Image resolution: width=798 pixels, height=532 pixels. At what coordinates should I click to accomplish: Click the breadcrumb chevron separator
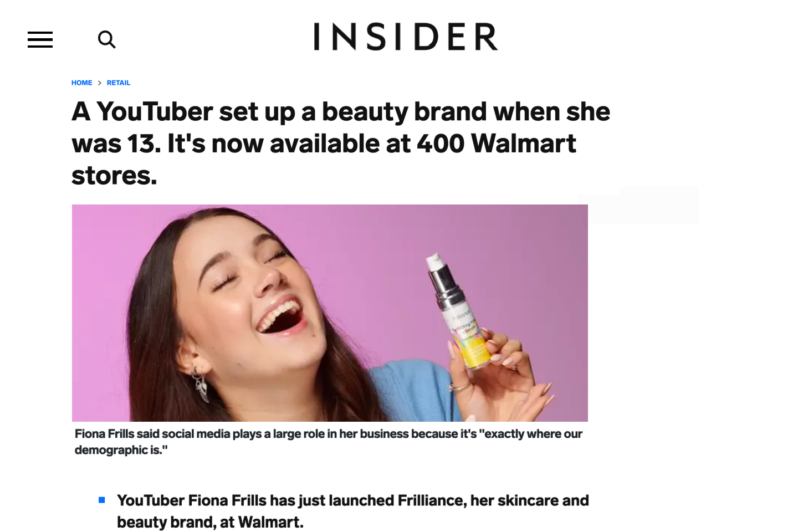pos(100,83)
